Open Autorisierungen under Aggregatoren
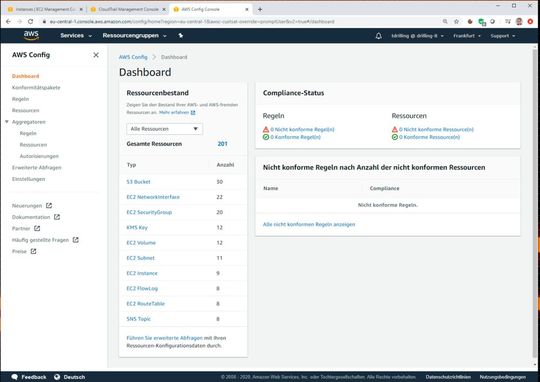The width and height of the screenshot is (540, 382). point(39,156)
